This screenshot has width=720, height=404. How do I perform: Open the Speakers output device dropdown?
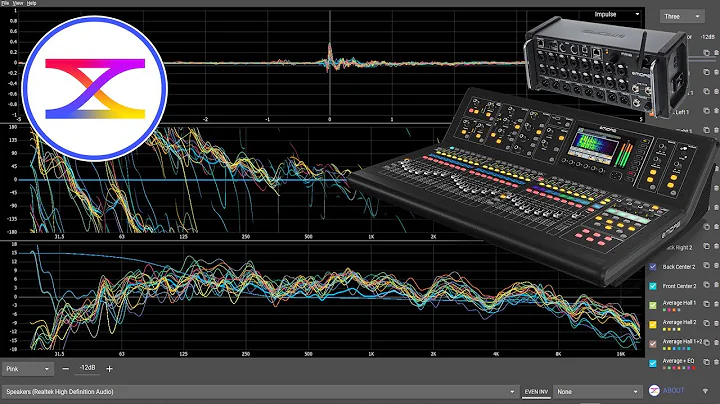[260, 392]
